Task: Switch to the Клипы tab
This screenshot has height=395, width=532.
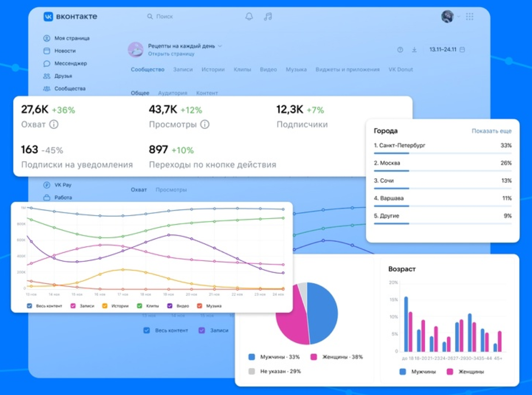Action: (x=242, y=70)
